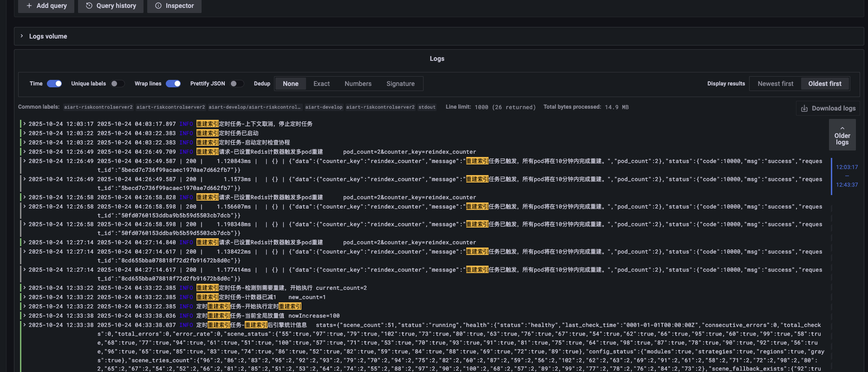This screenshot has height=372, width=868.
Task: Expand the first log row at 12:03:17
Action: coord(25,124)
